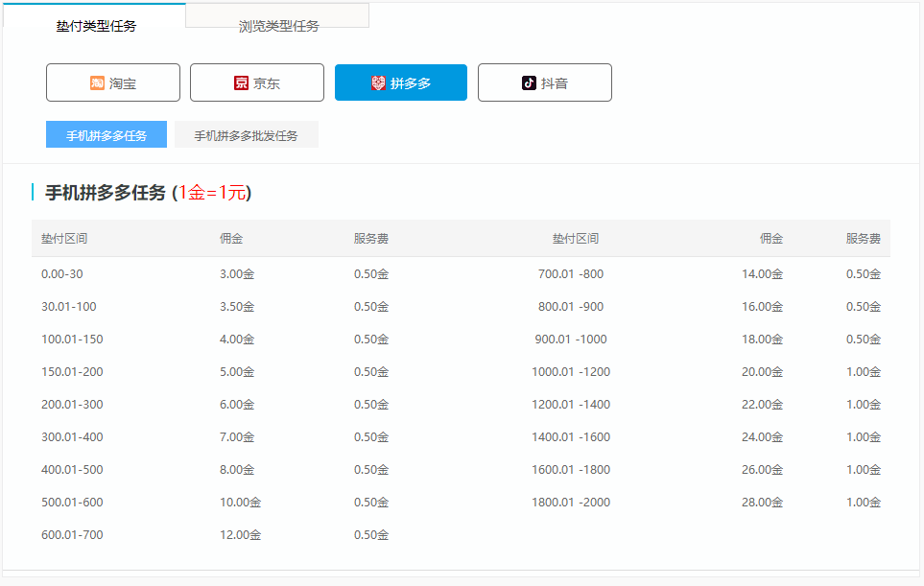This screenshot has width=924, height=586.
Task: Click the 1000.01 -1200 range cell
Action: (x=571, y=371)
